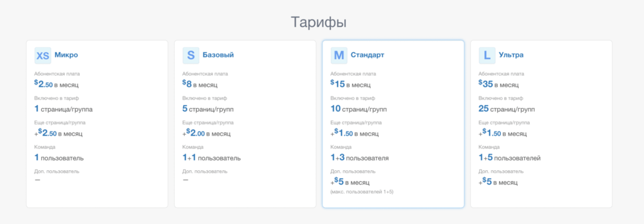
Task: Click +$1.50 в месяц in Стандарт card
Action: coord(354,133)
